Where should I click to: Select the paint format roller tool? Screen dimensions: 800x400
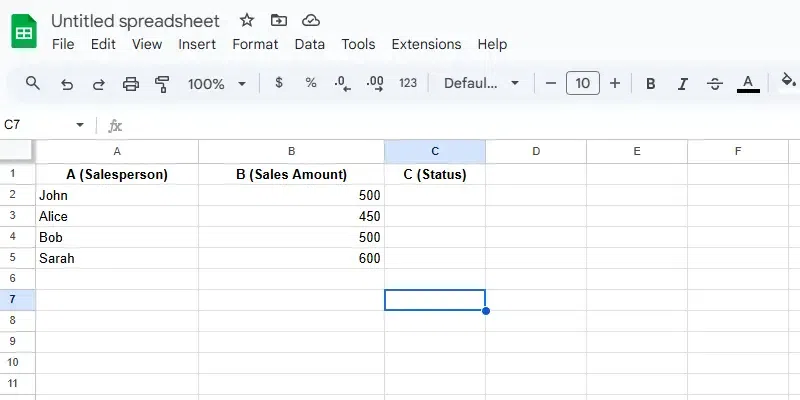coord(162,84)
